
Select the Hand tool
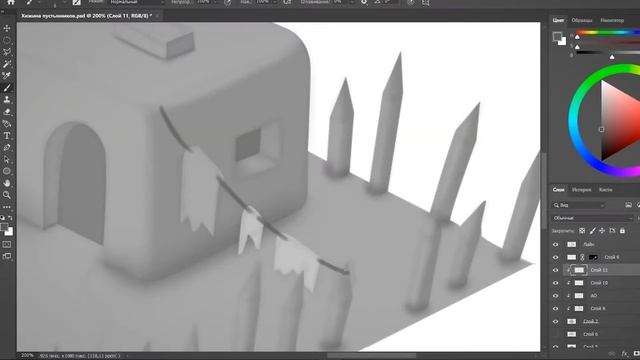(7, 183)
